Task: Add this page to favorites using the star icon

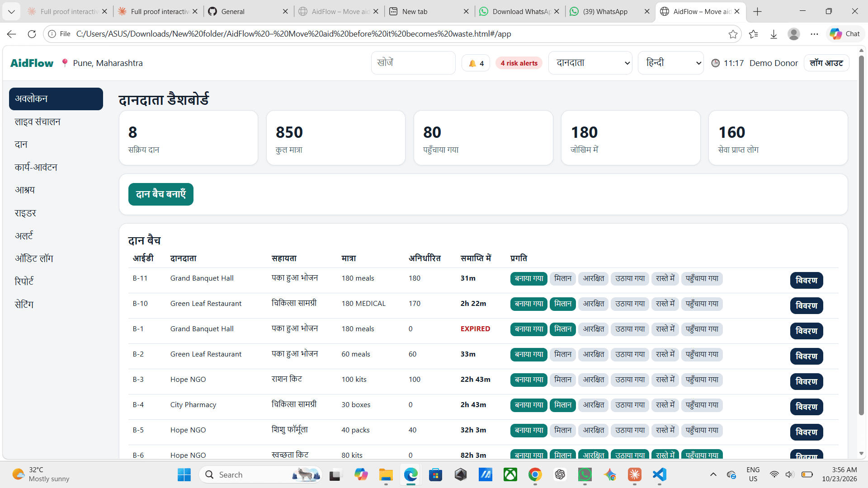Action: [x=733, y=34]
